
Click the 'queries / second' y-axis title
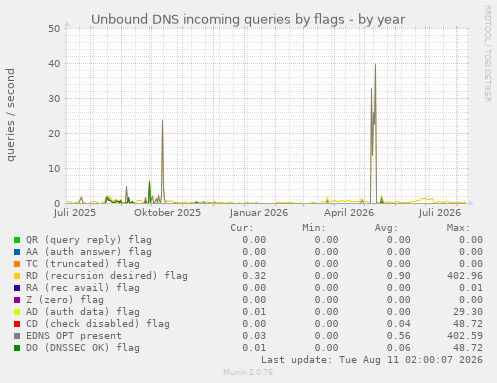(11, 115)
